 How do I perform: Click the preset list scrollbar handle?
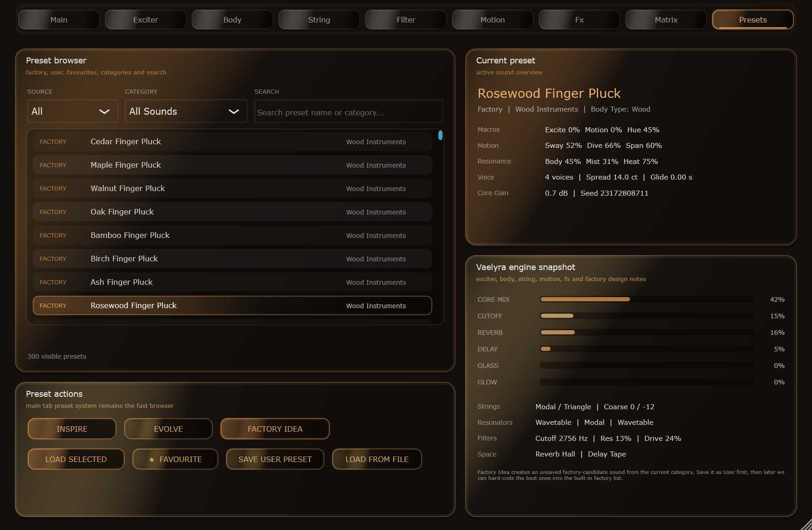(440, 135)
